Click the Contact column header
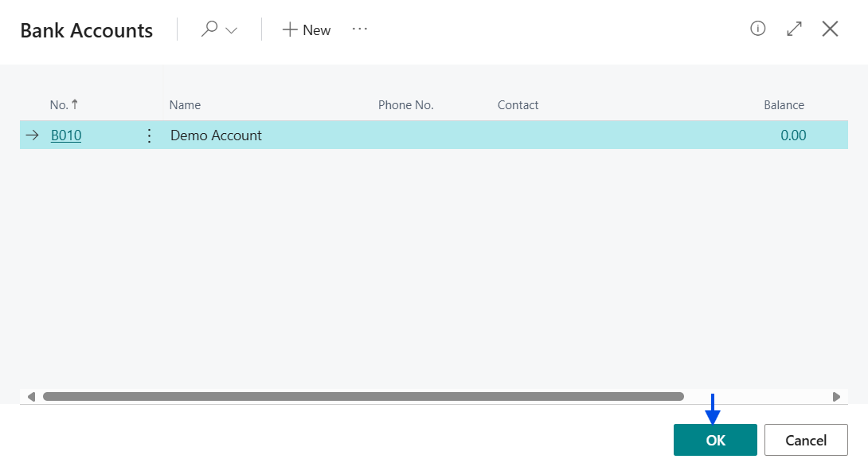Screen dimensions: 868x459 tap(518, 105)
